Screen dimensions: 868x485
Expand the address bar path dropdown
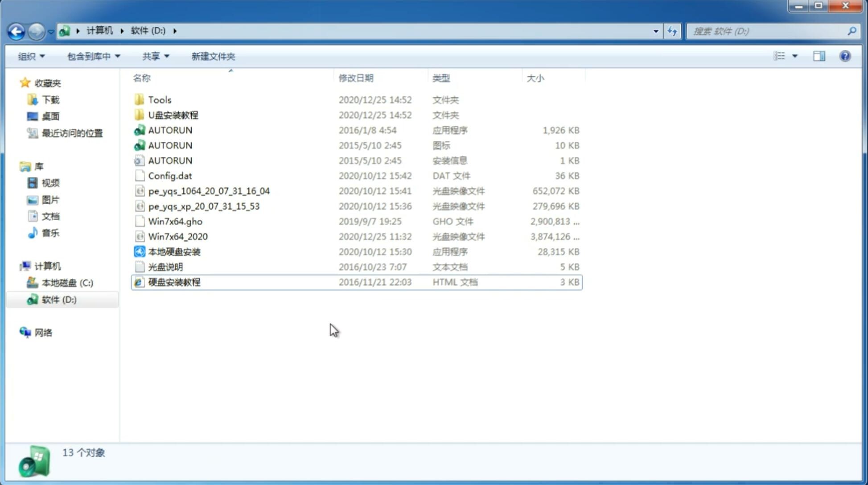point(656,30)
